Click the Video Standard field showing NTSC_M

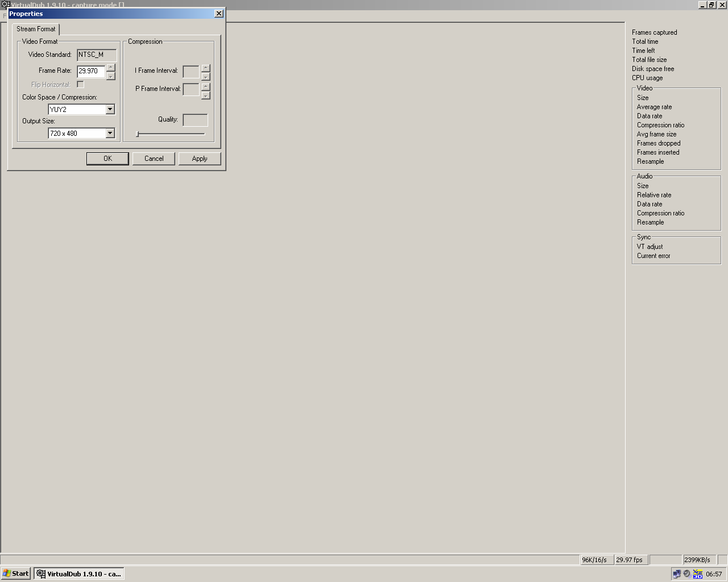97,55
